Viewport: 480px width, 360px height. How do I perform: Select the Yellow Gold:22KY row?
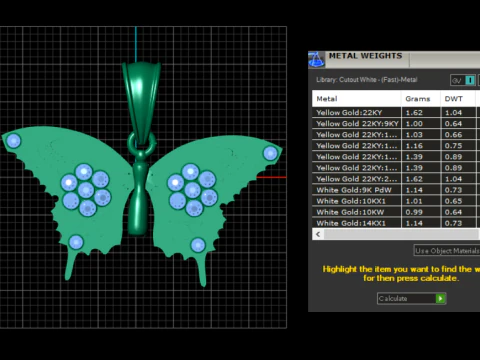(396, 112)
